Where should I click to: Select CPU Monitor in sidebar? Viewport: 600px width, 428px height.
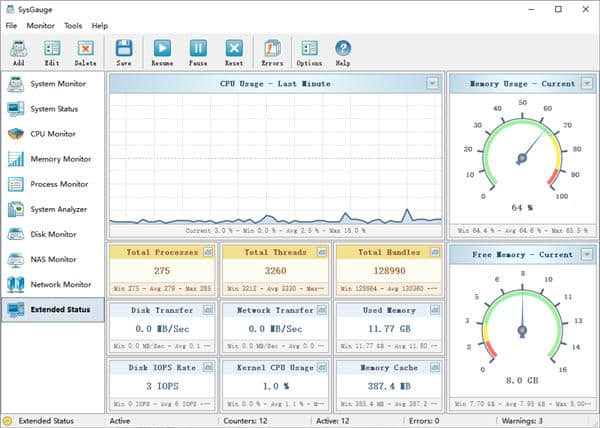[52, 134]
